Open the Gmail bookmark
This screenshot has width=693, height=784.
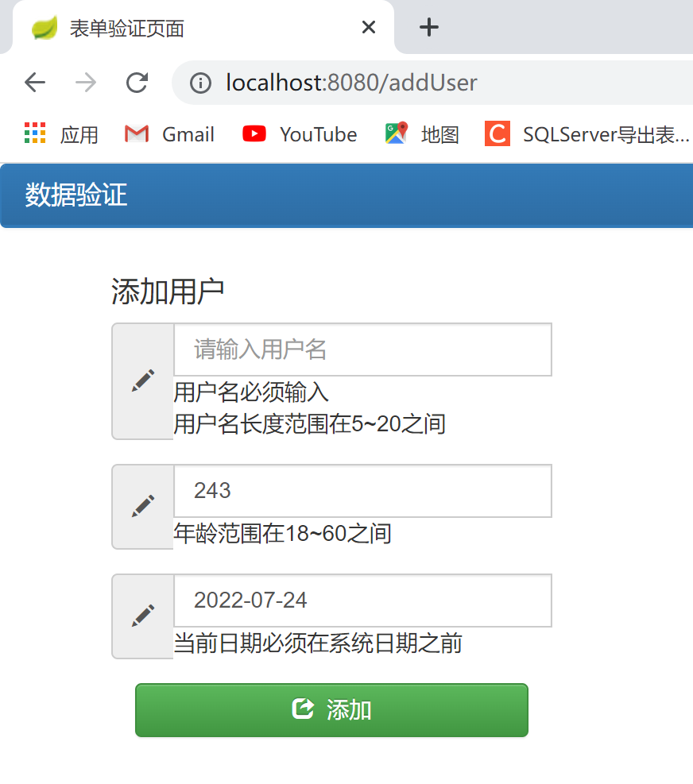(169, 134)
